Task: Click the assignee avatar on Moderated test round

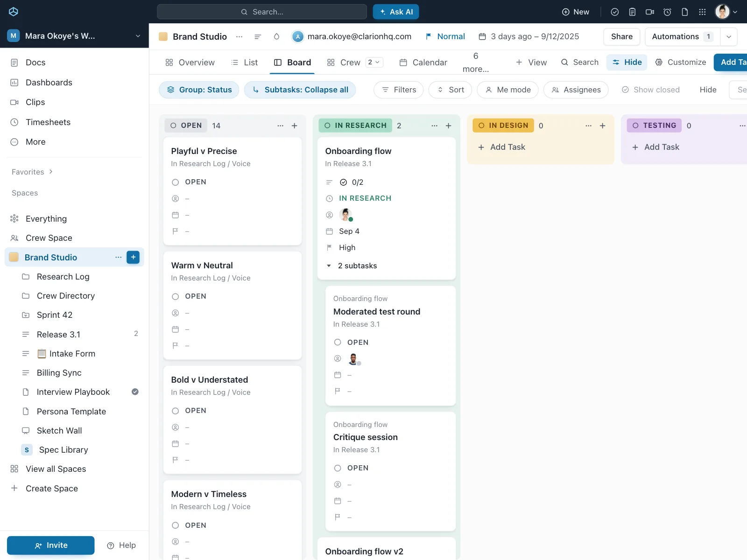Action: 353,359
